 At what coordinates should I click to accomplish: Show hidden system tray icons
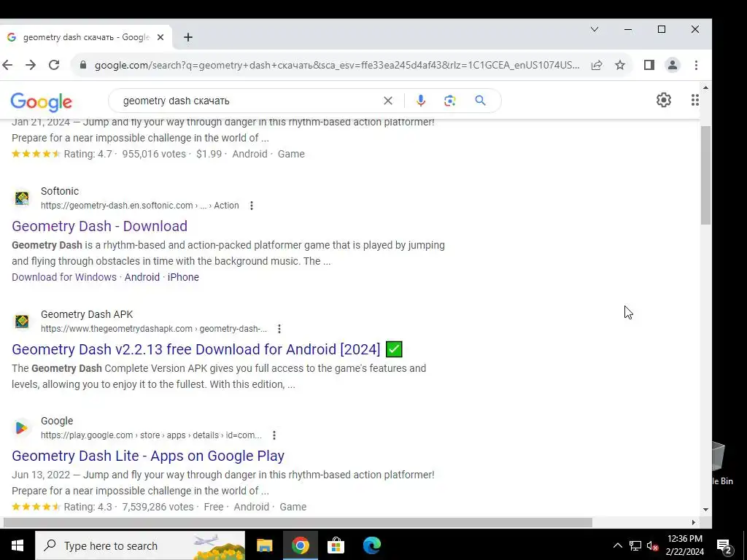click(617, 545)
